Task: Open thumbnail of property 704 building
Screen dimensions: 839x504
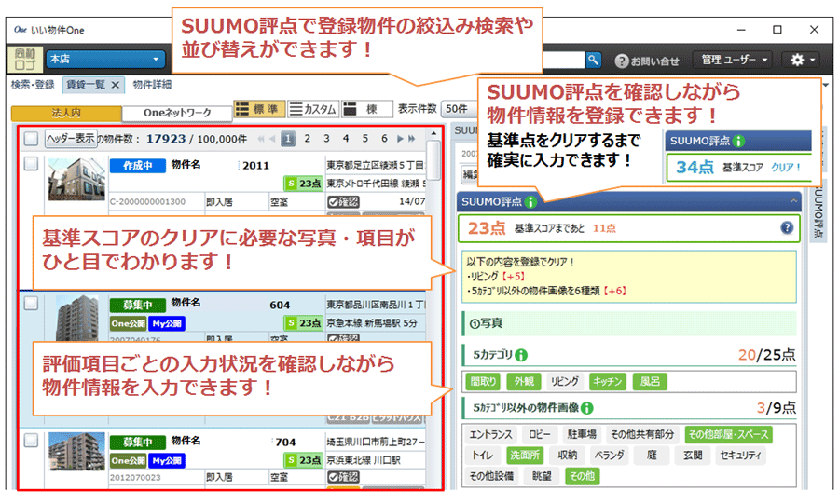Action: coord(76,452)
